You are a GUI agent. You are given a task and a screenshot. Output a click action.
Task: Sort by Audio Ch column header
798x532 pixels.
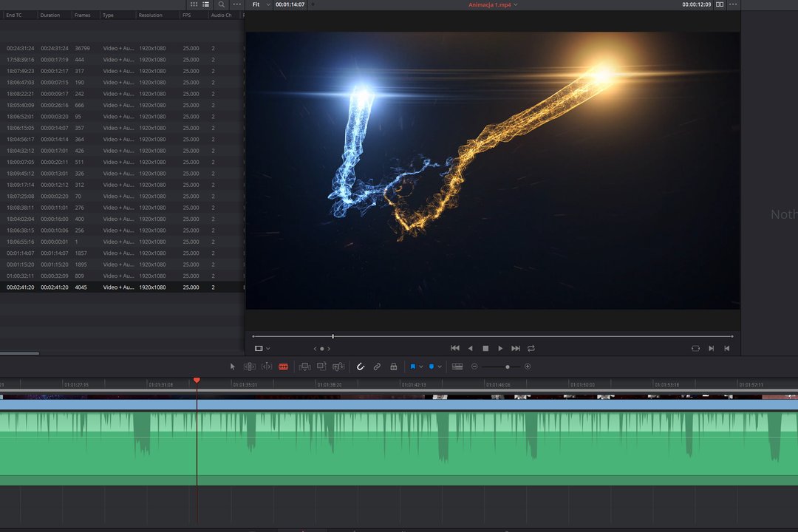click(x=222, y=16)
